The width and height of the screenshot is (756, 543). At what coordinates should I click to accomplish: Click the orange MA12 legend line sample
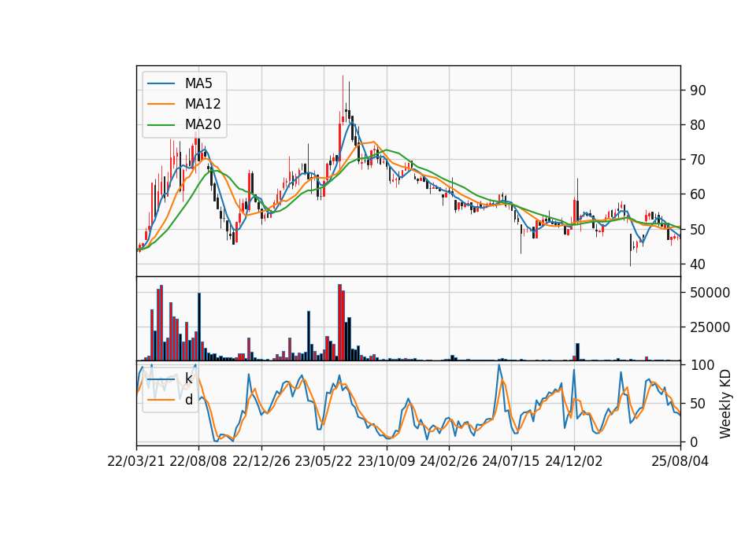pos(161,104)
